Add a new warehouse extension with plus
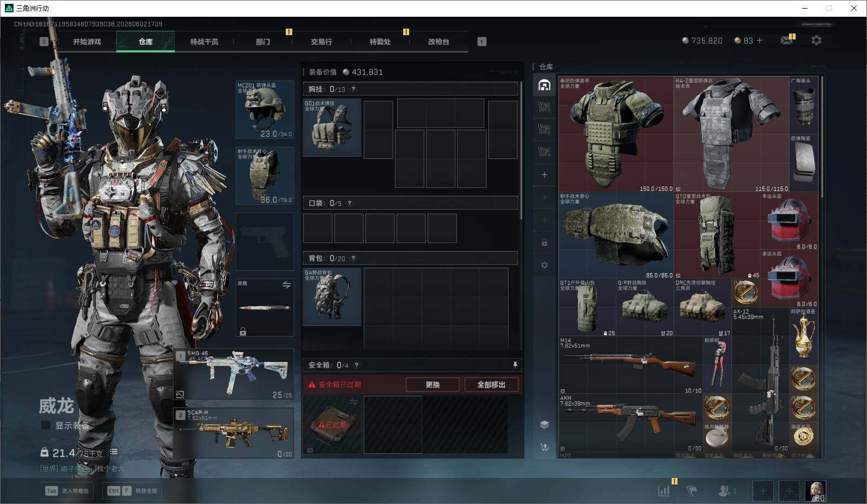The width and height of the screenshot is (867, 504). [x=544, y=175]
